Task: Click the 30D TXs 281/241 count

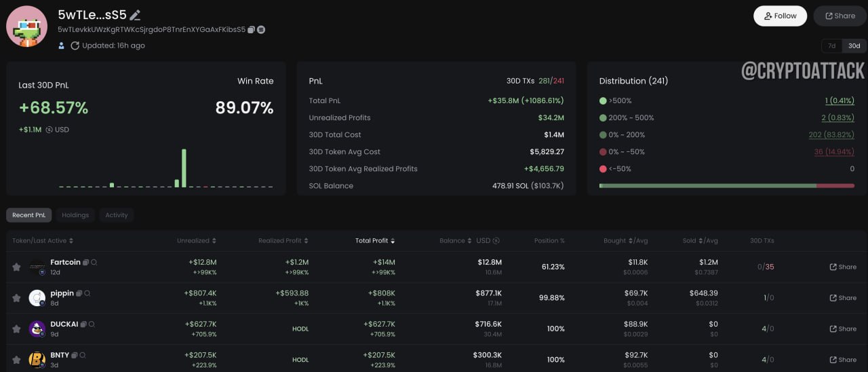Action: (x=551, y=81)
